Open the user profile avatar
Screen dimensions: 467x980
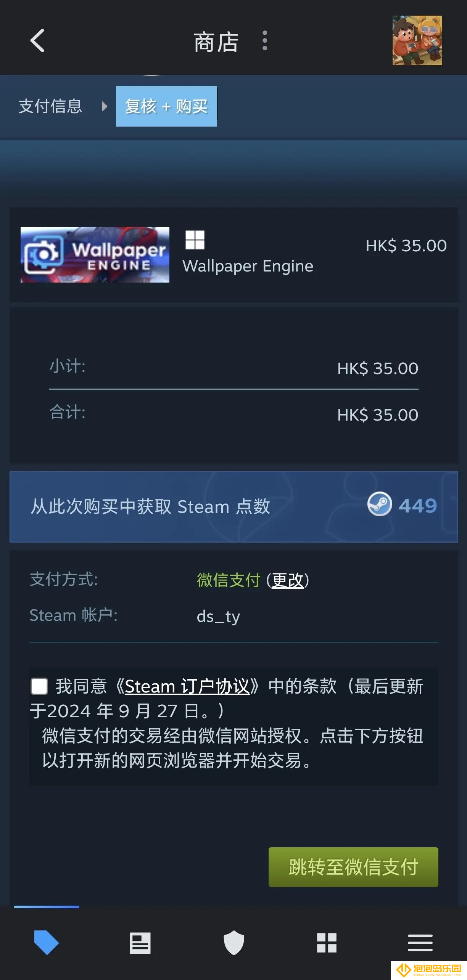coord(417,40)
